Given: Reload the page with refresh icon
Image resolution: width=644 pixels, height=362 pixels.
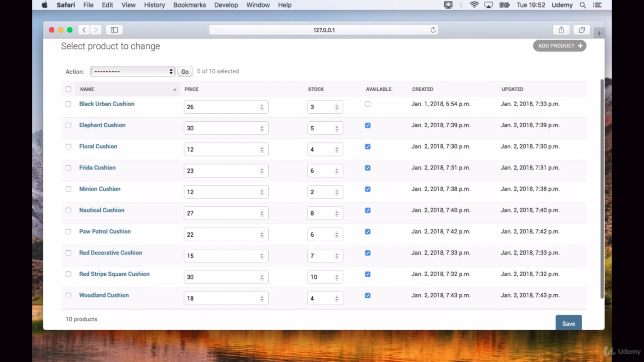Looking at the screenshot, I should pyautogui.click(x=433, y=30).
